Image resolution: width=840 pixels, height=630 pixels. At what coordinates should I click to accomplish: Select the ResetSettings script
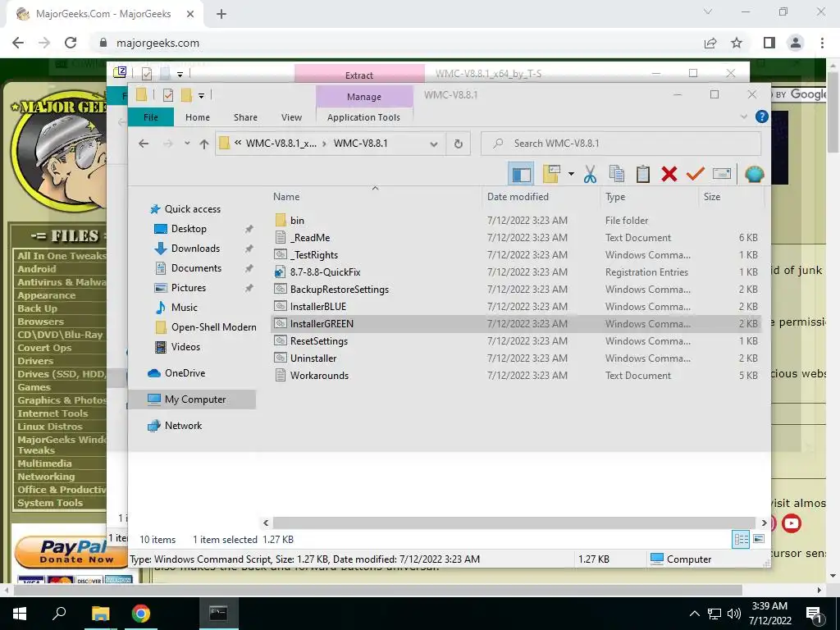(319, 340)
